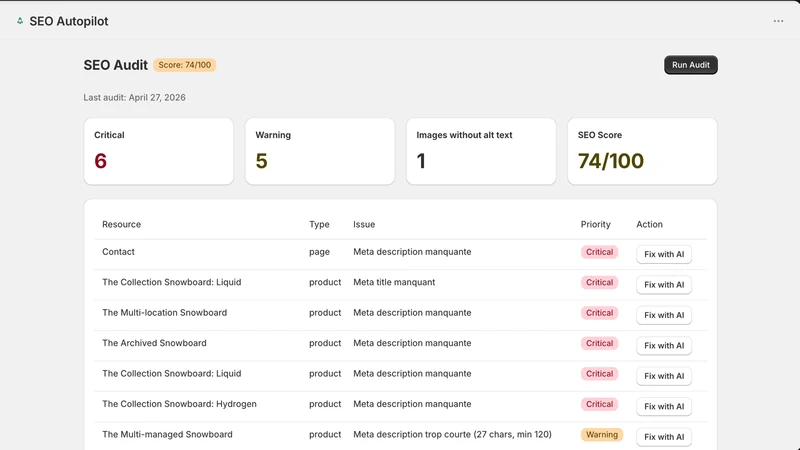This screenshot has height=450, width=800.
Task: Click the Critical badge in Contact row
Action: click(599, 252)
